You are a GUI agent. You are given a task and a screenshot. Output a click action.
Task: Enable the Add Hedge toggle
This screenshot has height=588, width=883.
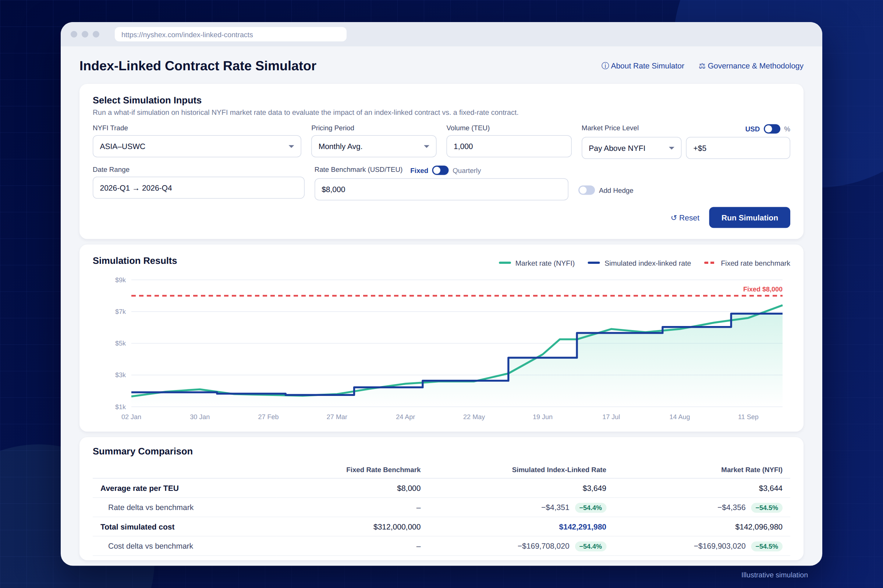pos(586,190)
